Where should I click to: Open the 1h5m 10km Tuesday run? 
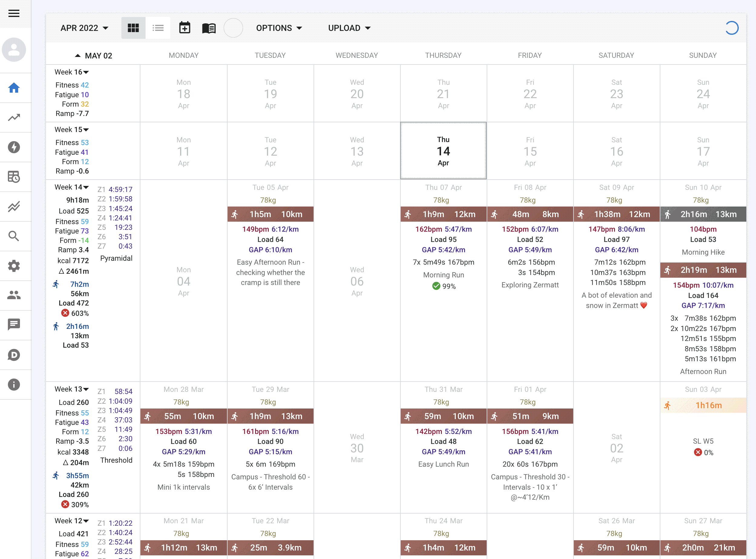click(270, 214)
